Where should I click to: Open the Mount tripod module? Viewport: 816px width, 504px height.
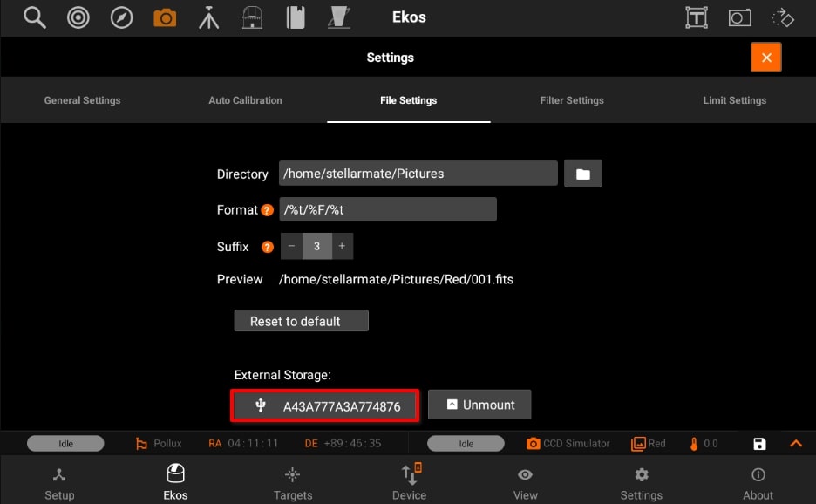coord(208,17)
